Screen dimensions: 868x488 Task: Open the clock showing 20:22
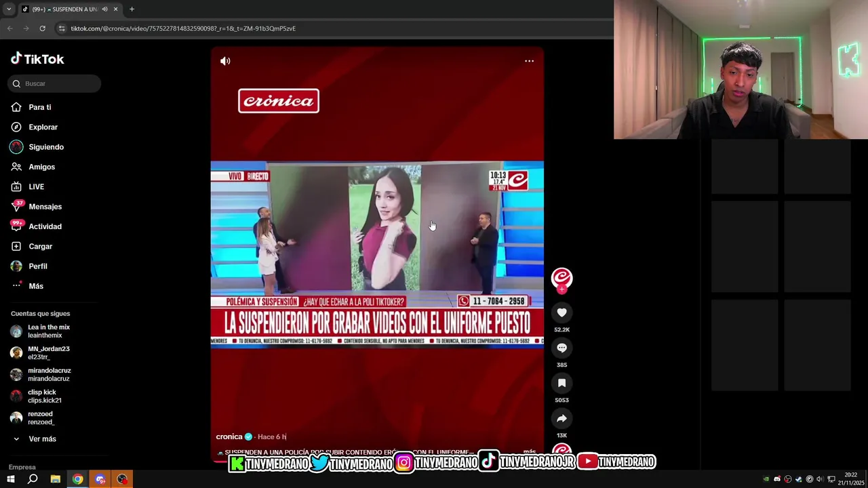(x=851, y=479)
